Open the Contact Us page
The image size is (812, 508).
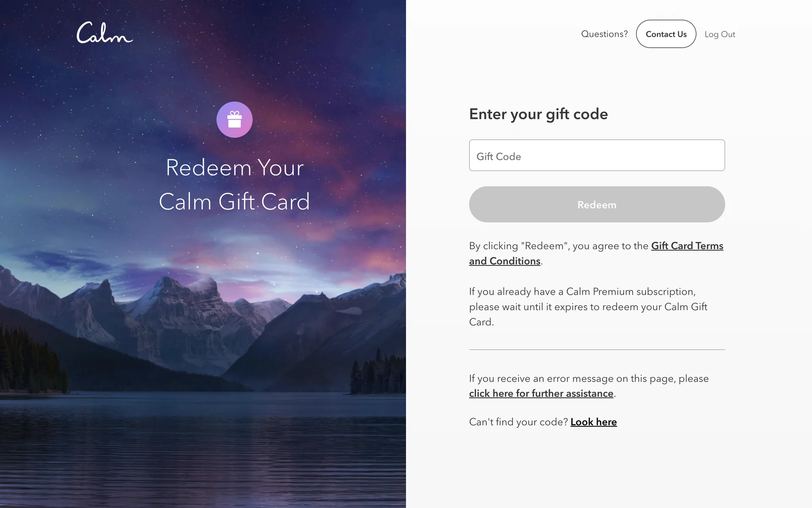coord(666,34)
